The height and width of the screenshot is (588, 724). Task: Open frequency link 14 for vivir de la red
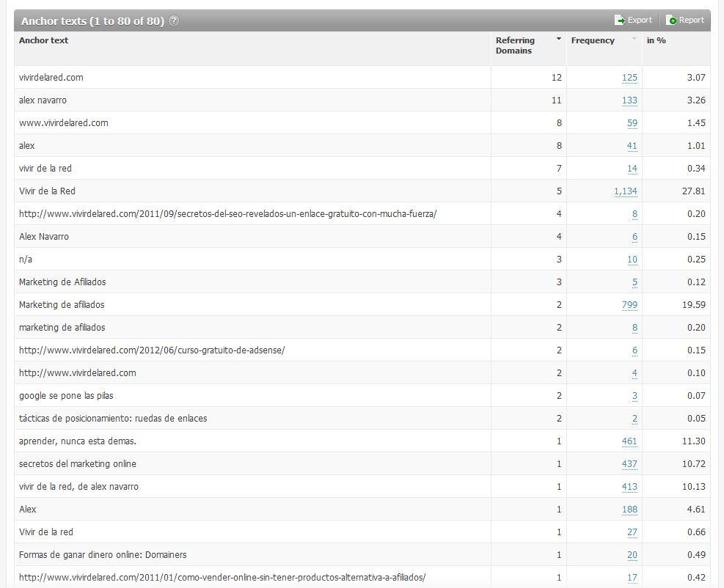(632, 169)
